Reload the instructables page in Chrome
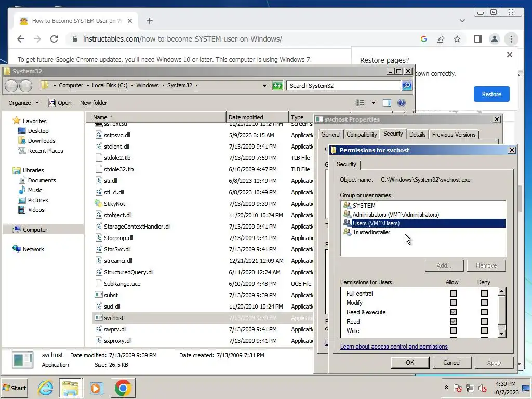Screen dimensions: 532x399 pos(54,39)
